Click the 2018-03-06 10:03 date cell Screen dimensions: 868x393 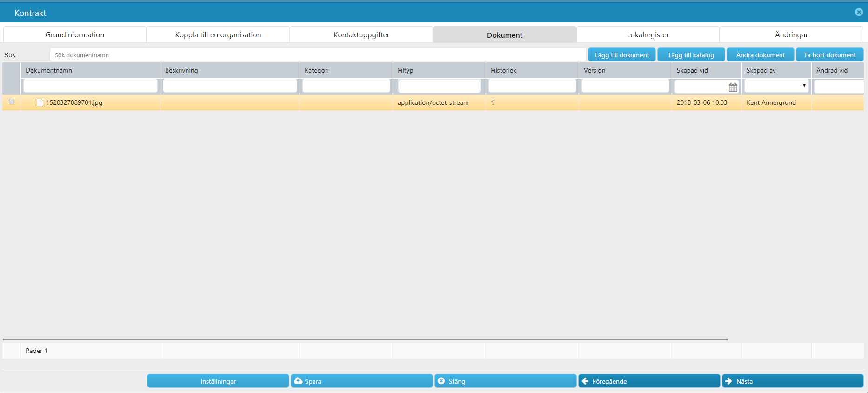point(707,102)
